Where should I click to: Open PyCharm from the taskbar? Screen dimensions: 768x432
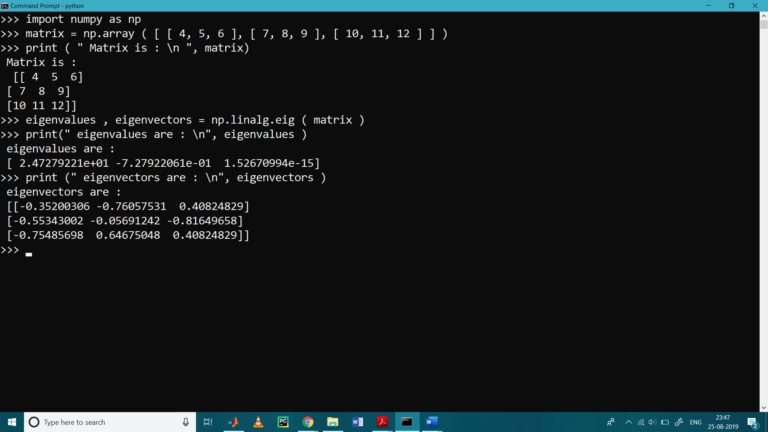pos(283,422)
